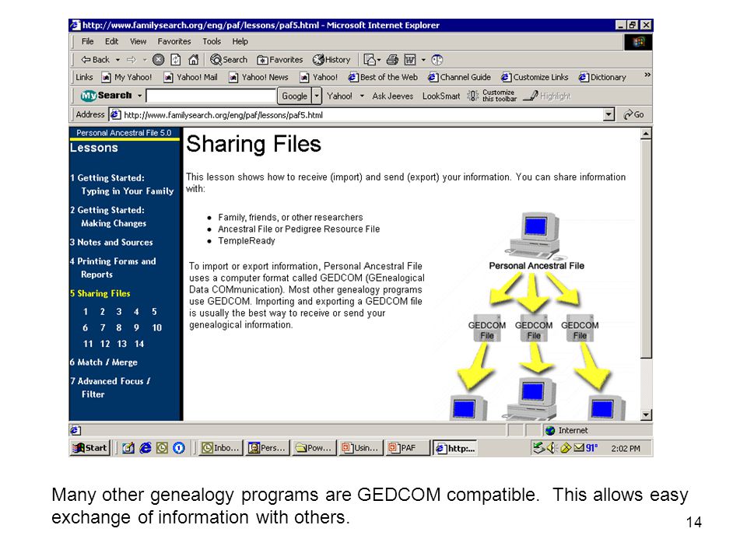Expand the Google search button dropdown
This screenshot has width=747, height=560.
(x=317, y=96)
